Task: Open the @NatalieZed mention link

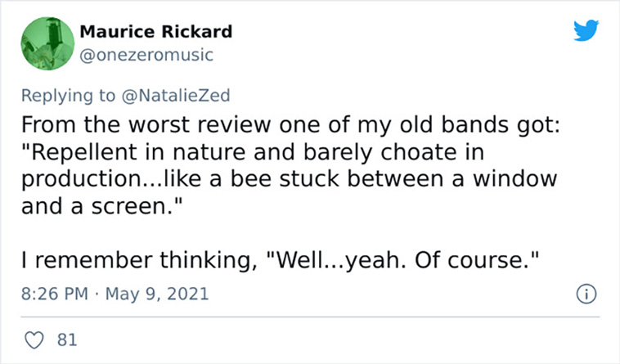Action: 176,96
